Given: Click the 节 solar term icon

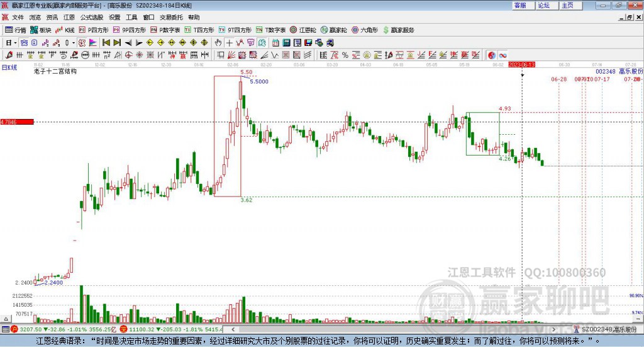Looking at the screenshot, I should pyautogui.click(x=251, y=43).
